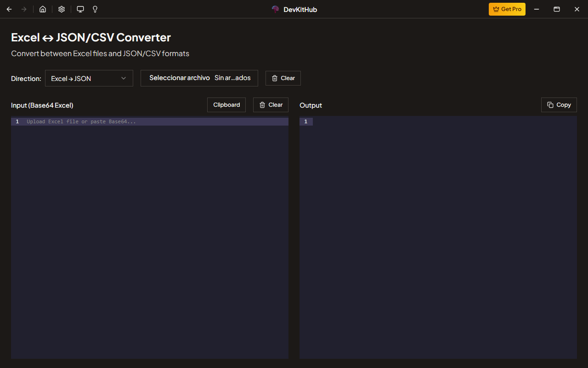The height and width of the screenshot is (368, 588).
Task: Open settings via the gear icon
Action: point(62,9)
